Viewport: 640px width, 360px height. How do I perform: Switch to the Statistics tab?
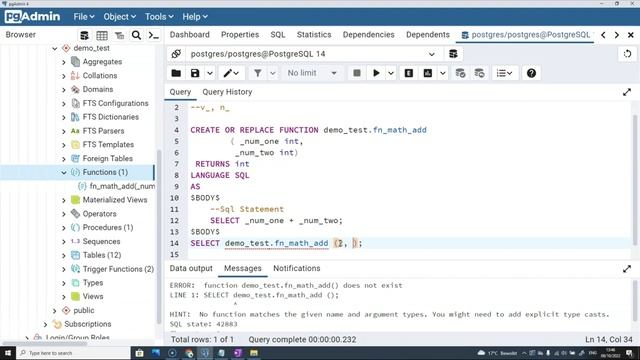tap(314, 35)
